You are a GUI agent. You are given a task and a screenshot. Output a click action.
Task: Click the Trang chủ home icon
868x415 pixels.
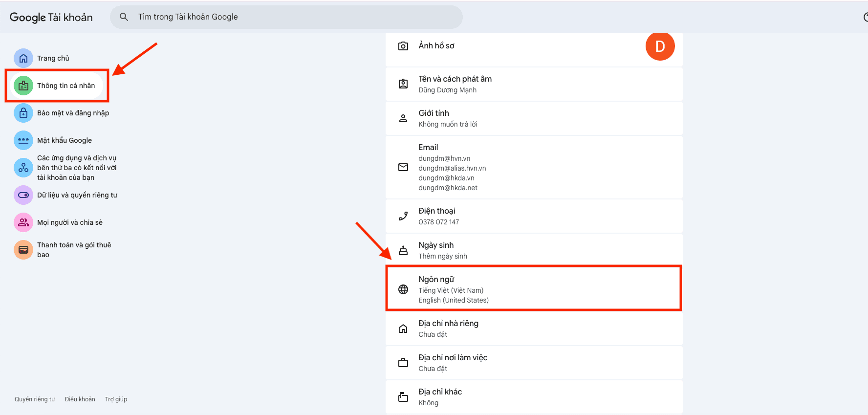click(x=23, y=58)
